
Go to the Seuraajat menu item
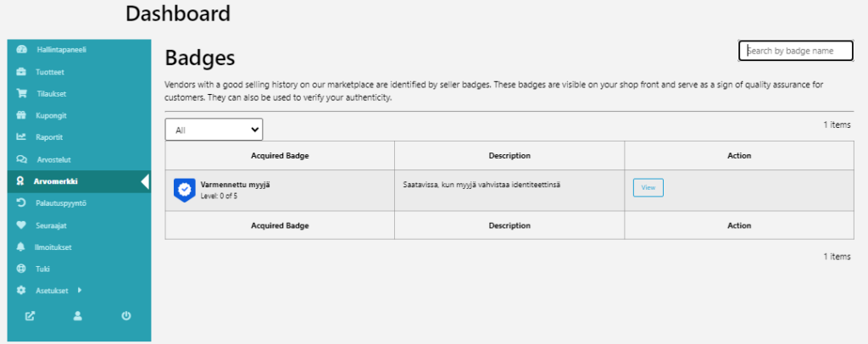(x=53, y=225)
